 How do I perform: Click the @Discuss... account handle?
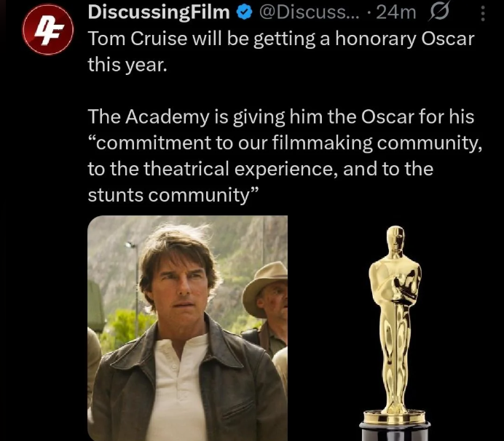pos(309,13)
